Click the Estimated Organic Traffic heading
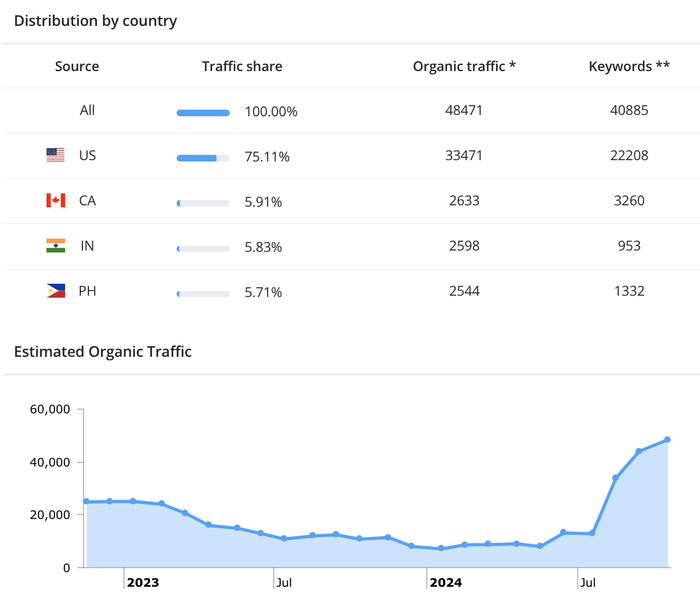This screenshot has width=700, height=610. 103,352
